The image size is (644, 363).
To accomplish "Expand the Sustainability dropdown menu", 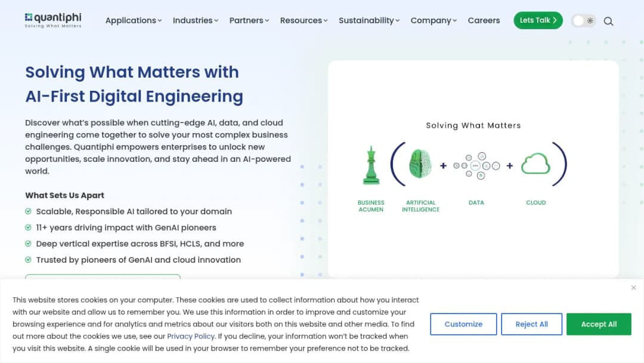I will pos(369,20).
